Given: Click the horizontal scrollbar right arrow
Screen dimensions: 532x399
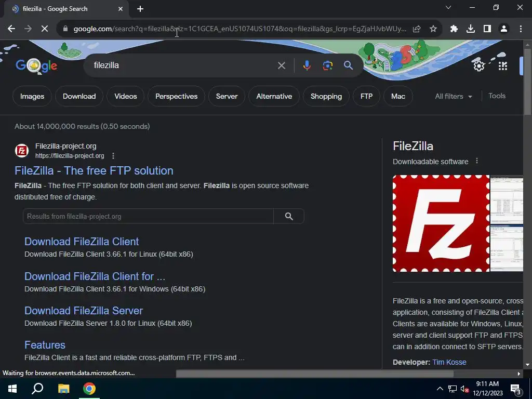Looking at the screenshot, I should pyautogui.click(x=519, y=374).
